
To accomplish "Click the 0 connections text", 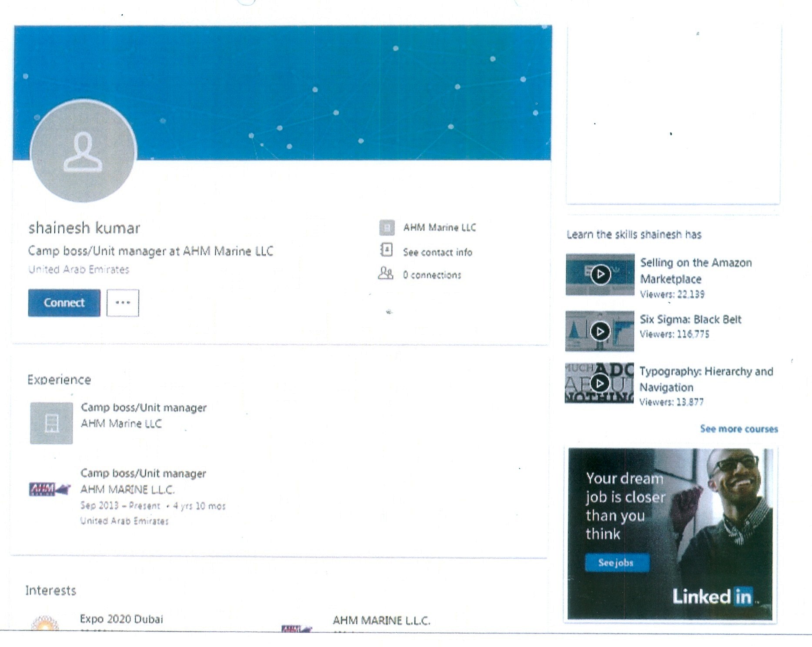I will [x=431, y=275].
